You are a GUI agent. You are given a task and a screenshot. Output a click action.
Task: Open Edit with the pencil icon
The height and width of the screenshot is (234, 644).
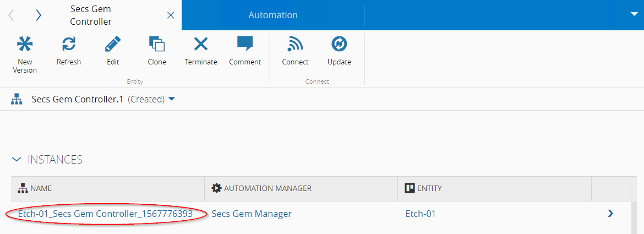point(113,45)
